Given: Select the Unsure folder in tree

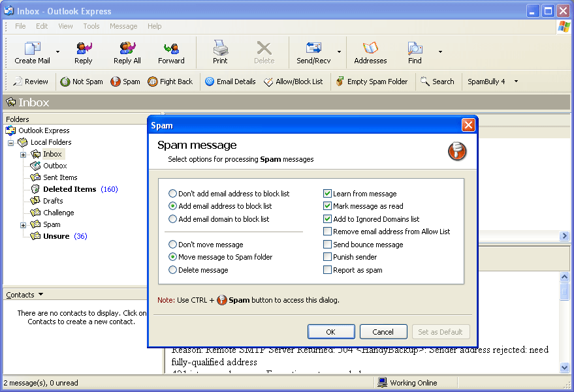Looking at the screenshot, I should pos(56,236).
